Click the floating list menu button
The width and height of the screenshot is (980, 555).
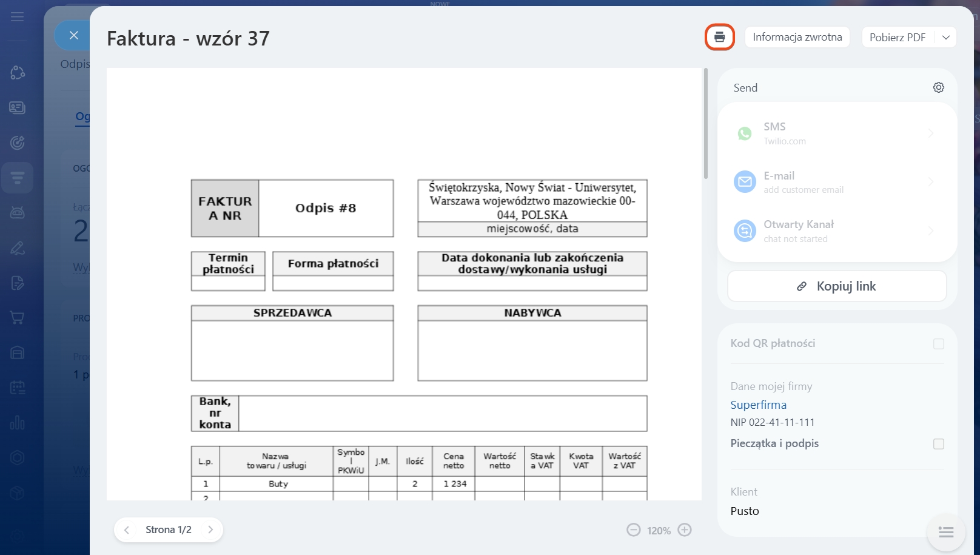tap(945, 532)
